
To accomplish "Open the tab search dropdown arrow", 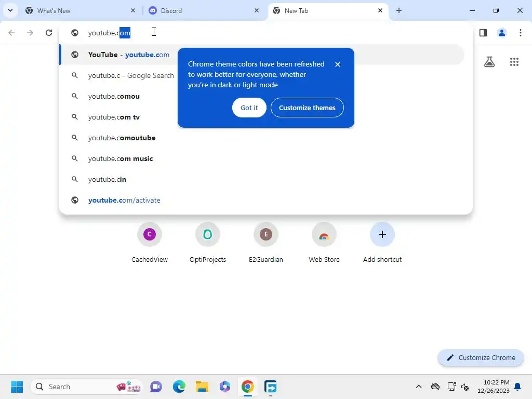I will pyautogui.click(x=10, y=10).
